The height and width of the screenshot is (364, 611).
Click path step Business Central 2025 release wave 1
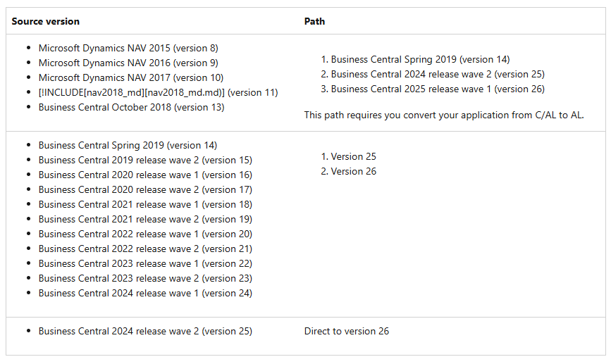437,89
